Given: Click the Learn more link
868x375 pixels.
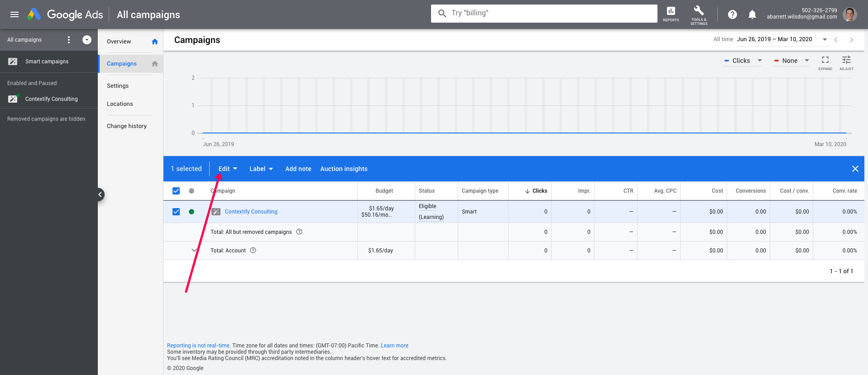Looking at the screenshot, I should (394, 346).
